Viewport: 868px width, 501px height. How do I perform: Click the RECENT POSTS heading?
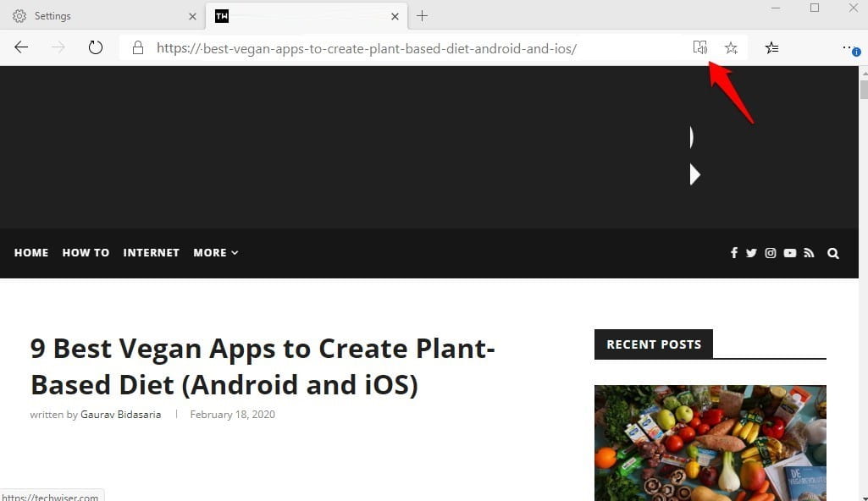654,344
